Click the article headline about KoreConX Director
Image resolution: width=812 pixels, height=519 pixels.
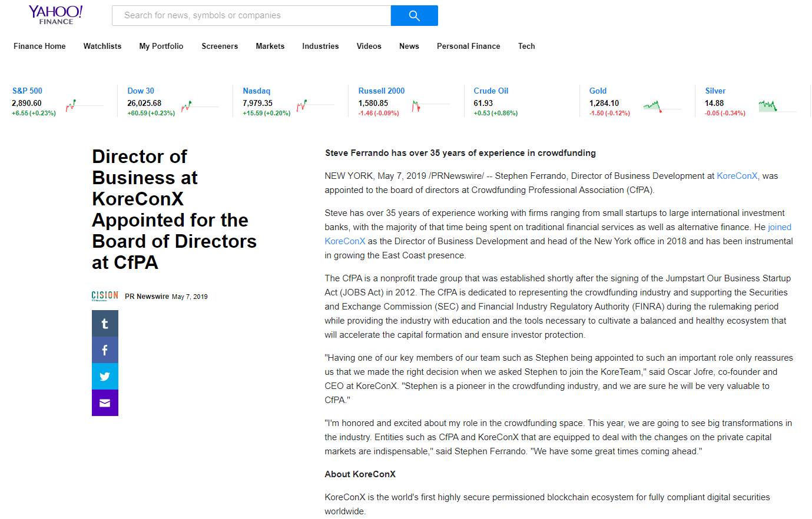tap(174, 209)
